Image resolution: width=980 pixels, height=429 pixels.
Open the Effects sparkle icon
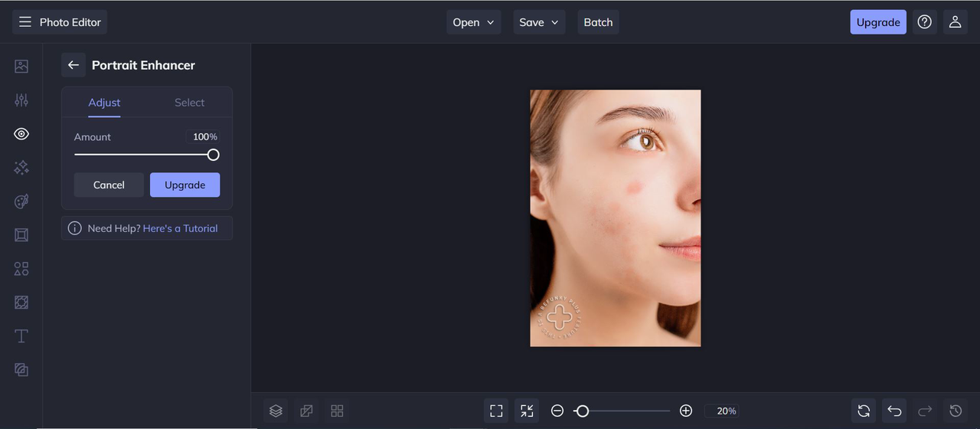21,168
